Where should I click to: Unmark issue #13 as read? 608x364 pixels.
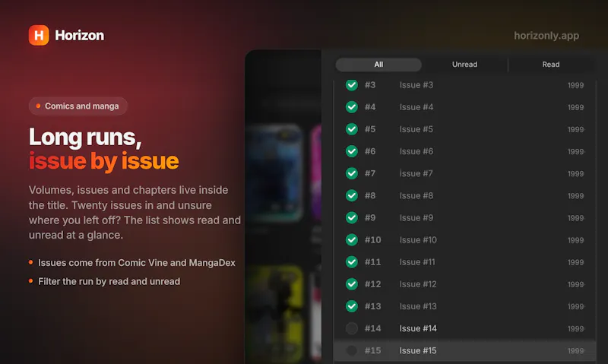click(352, 306)
